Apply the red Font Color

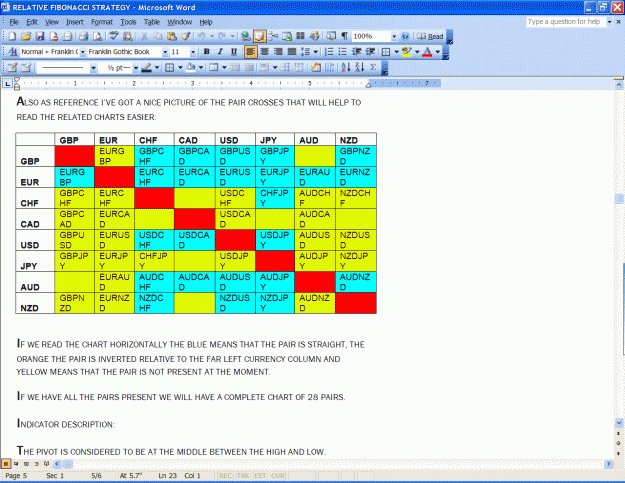tap(427, 52)
